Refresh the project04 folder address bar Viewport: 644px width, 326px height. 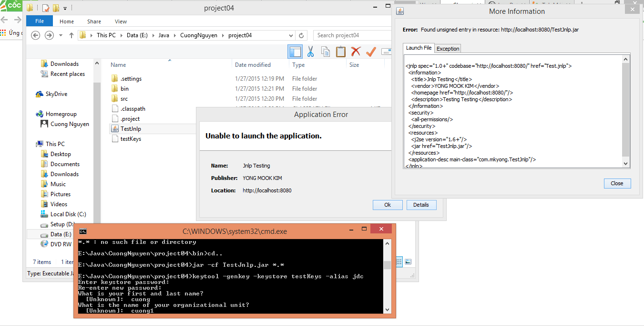pyautogui.click(x=301, y=35)
